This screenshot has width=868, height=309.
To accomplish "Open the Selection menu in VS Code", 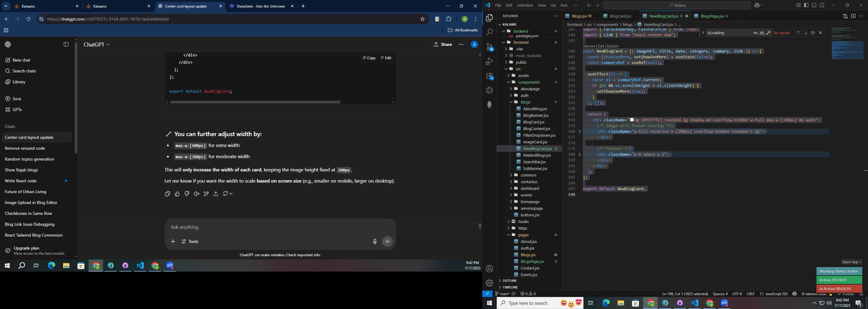I will pyautogui.click(x=525, y=5).
